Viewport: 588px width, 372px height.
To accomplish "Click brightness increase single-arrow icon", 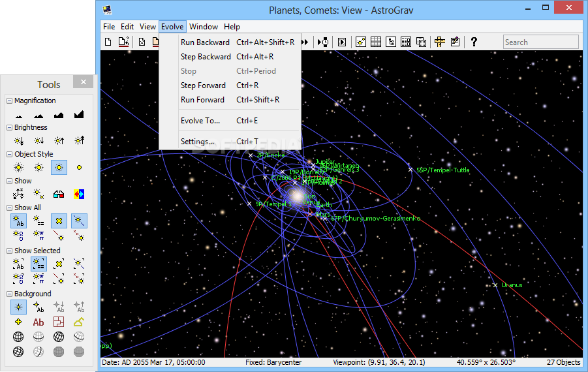I will tap(59, 140).
